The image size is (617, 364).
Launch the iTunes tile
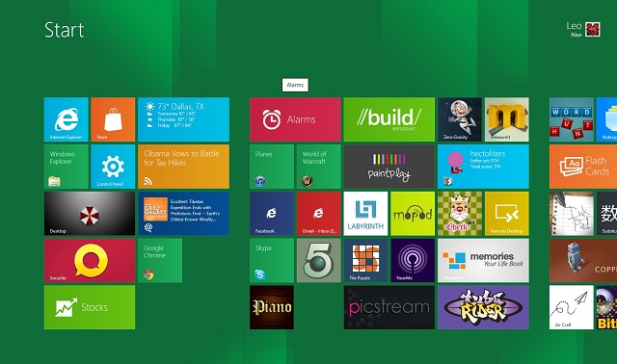272,167
